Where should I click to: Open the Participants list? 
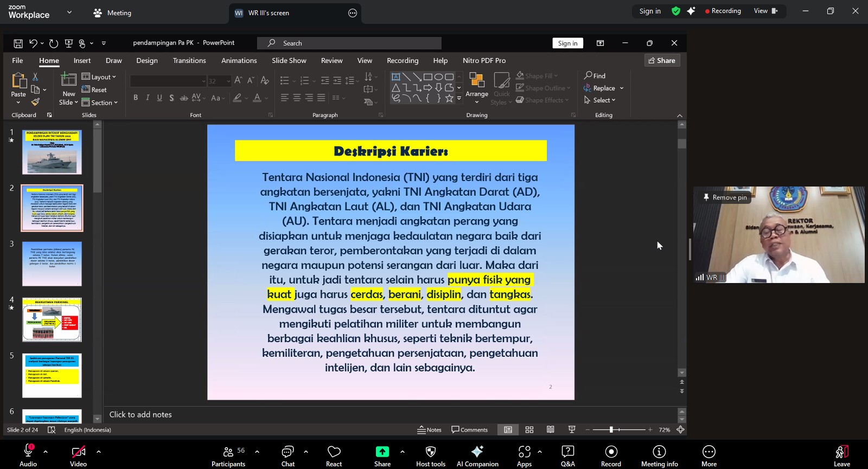coord(228,455)
